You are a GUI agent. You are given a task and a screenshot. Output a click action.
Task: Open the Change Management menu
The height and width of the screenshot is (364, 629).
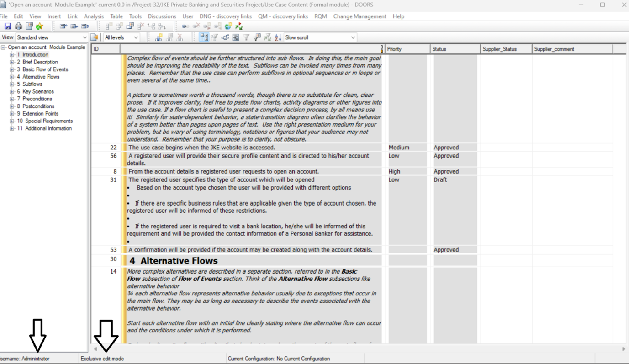[359, 16]
